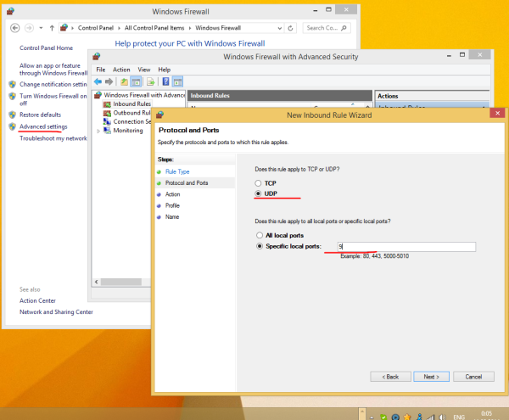The image size is (509, 420).
Task: Click the forward arrow in Advanced Security toolbar
Action: [109, 81]
